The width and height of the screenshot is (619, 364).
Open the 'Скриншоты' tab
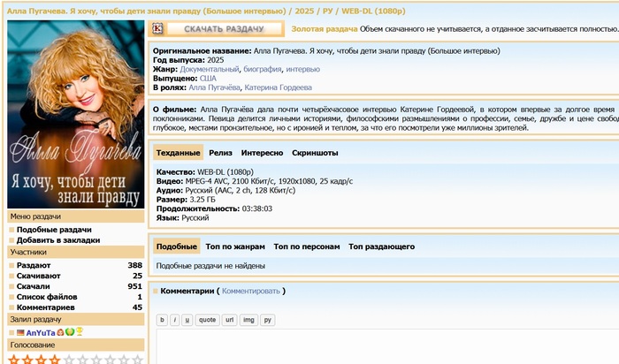(314, 153)
